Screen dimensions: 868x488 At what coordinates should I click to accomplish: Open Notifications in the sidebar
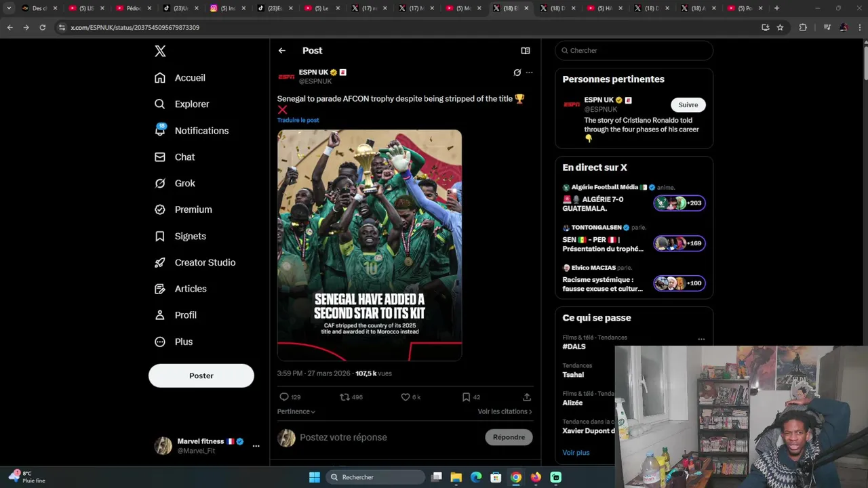coord(191,131)
